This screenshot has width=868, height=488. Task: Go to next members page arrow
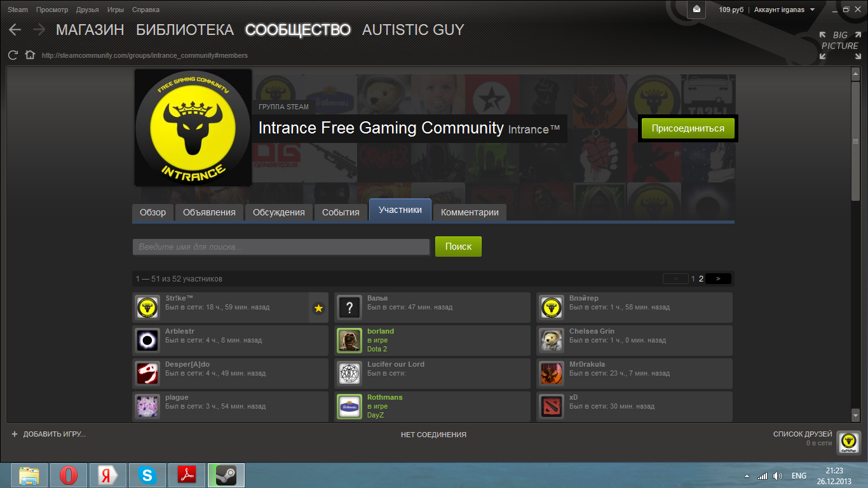tap(718, 278)
